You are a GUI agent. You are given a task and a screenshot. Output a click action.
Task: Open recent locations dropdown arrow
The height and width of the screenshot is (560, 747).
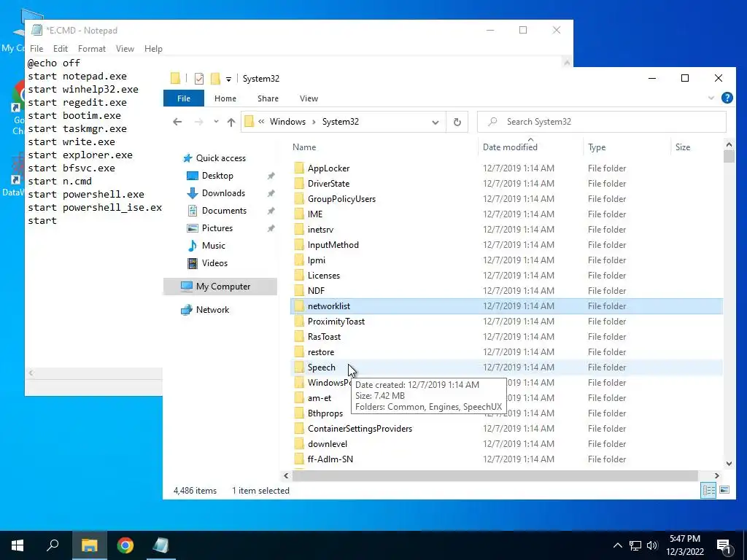(216, 122)
